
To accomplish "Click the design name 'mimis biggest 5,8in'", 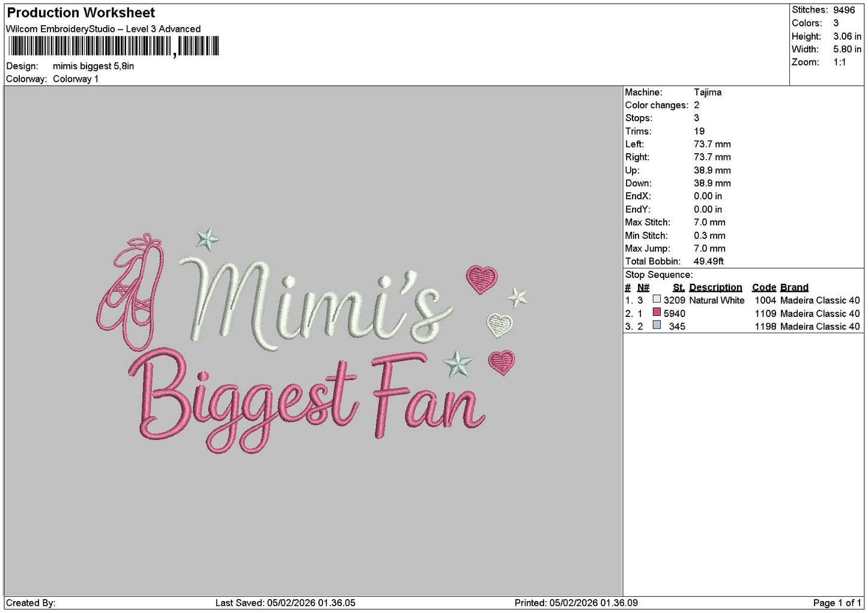I will [x=93, y=66].
